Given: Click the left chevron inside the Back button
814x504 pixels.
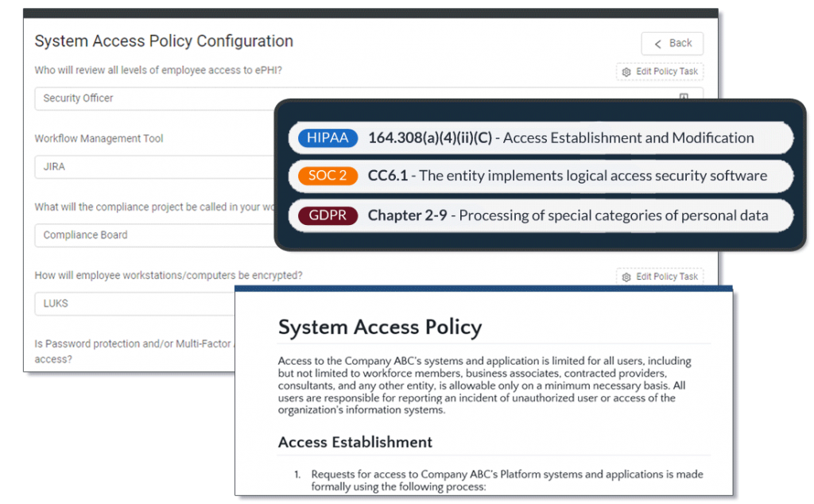Looking at the screenshot, I should [x=657, y=43].
